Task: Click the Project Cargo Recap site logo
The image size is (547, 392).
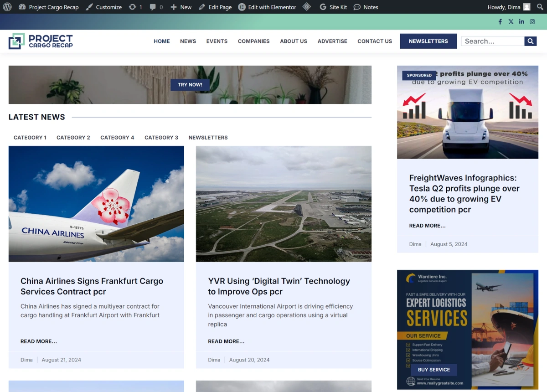Action: (x=41, y=41)
